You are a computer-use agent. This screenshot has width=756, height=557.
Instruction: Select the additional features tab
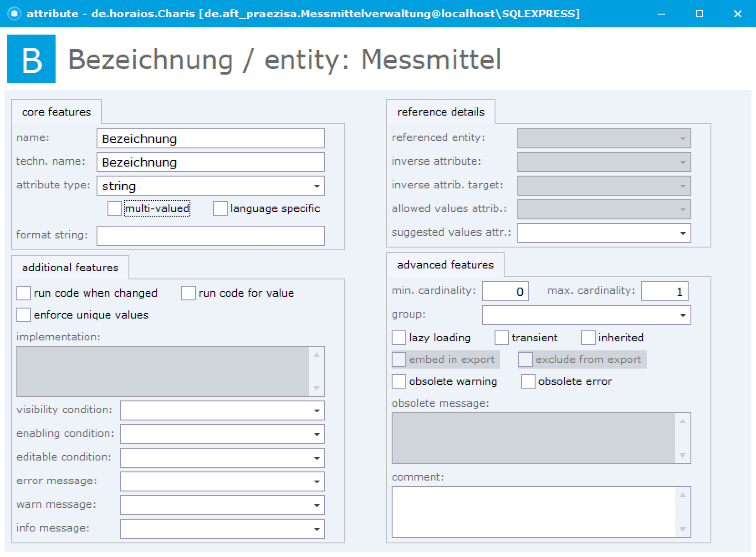pos(70,268)
